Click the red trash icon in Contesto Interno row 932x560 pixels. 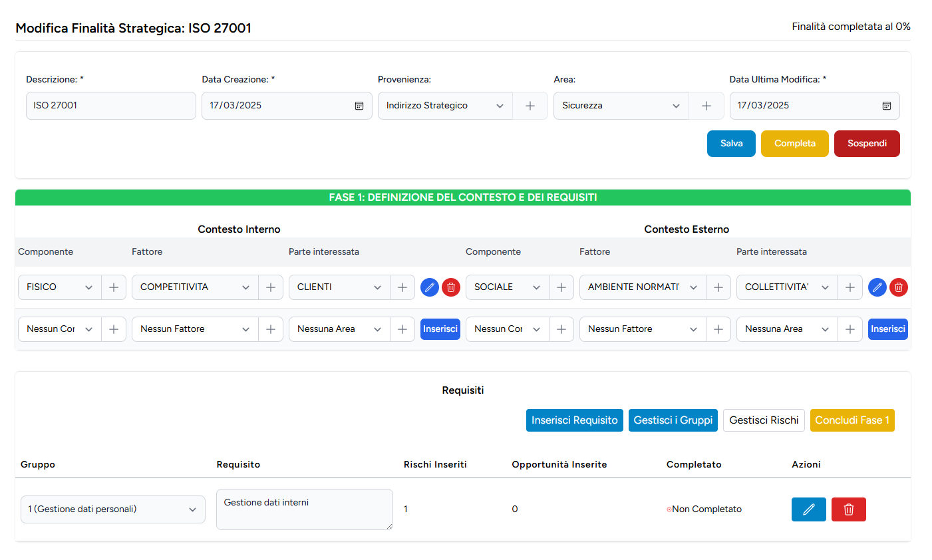tap(451, 287)
